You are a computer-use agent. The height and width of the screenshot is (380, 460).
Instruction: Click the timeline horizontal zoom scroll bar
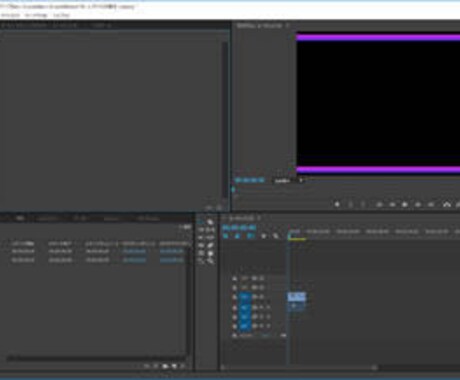(x=300, y=368)
